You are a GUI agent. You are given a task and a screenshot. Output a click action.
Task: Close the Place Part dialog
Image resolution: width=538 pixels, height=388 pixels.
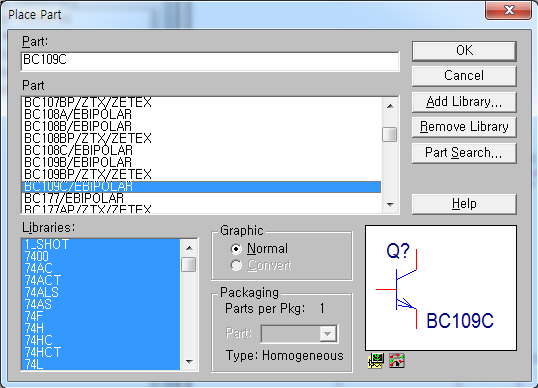509,10
